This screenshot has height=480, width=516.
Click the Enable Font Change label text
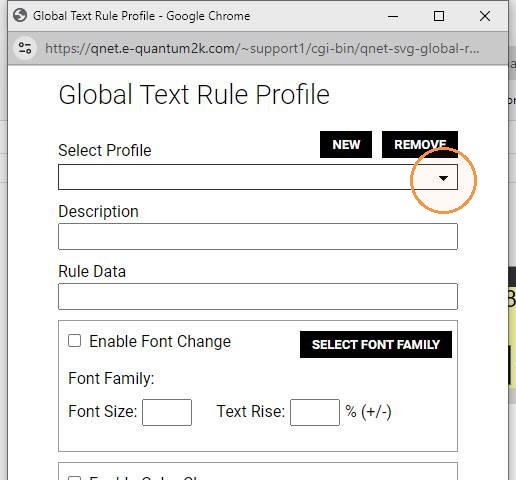point(160,341)
